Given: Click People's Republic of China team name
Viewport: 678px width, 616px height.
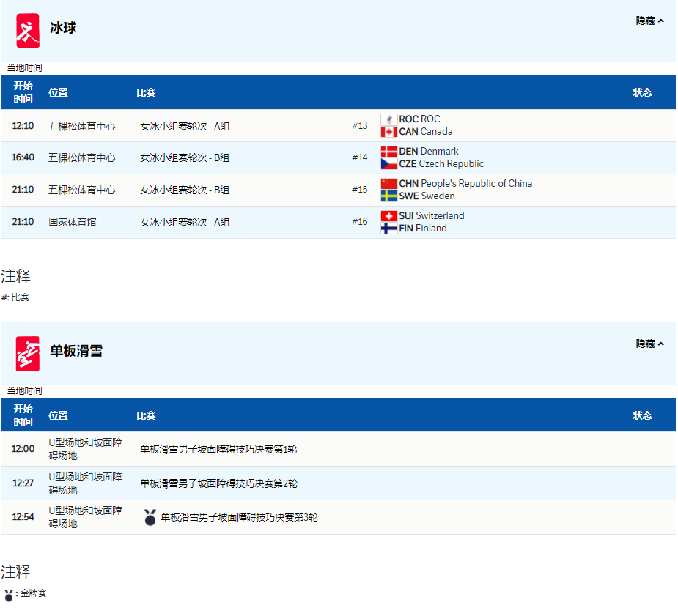Looking at the screenshot, I should [476, 184].
